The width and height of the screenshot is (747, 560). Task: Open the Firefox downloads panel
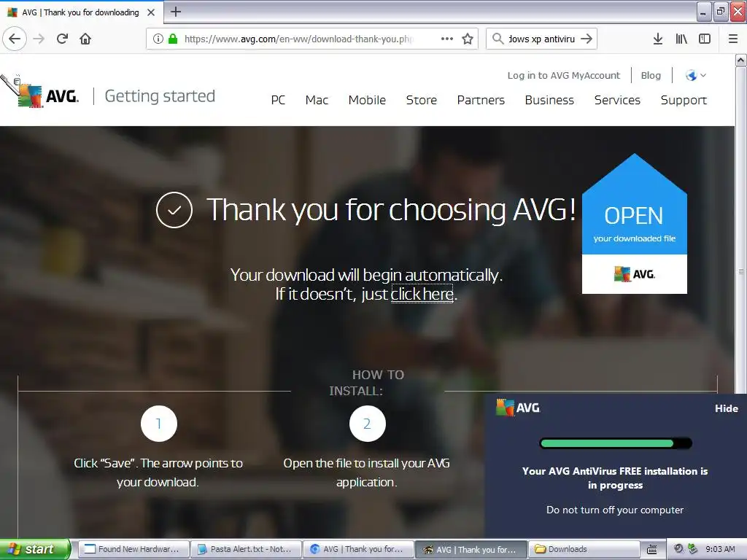tap(658, 39)
